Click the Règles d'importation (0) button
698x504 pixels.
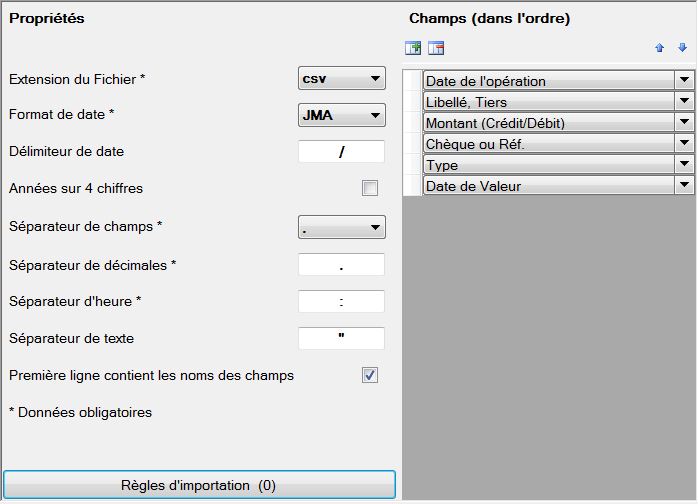pos(199,485)
